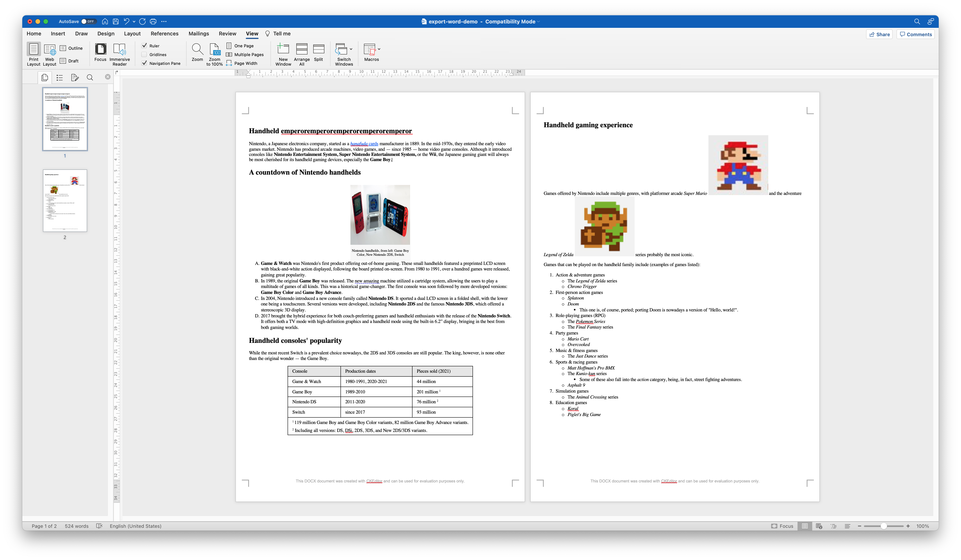This screenshot has width=961, height=560.
Task: Expand Switch Windows dropdown
Action: pyautogui.click(x=351, y=49)
